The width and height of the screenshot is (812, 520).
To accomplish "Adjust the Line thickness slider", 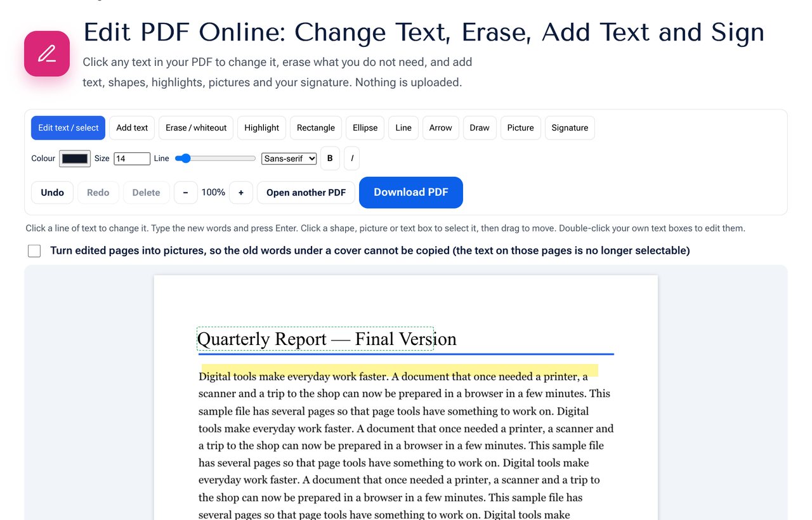I will tap(215, 159).
